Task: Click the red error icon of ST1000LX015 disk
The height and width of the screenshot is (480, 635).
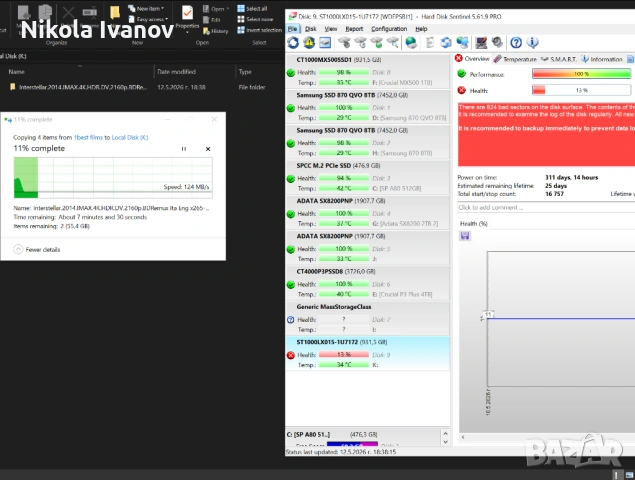Action: pyautogui.click(x=291, y=355)
